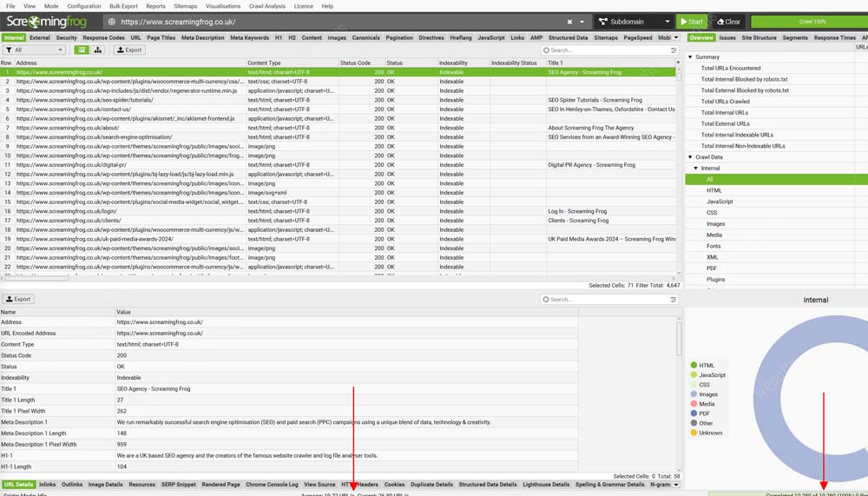The height and width of the screenshot is (496, 868).
Task: Open the Licence menu
Action: [303, 6]
